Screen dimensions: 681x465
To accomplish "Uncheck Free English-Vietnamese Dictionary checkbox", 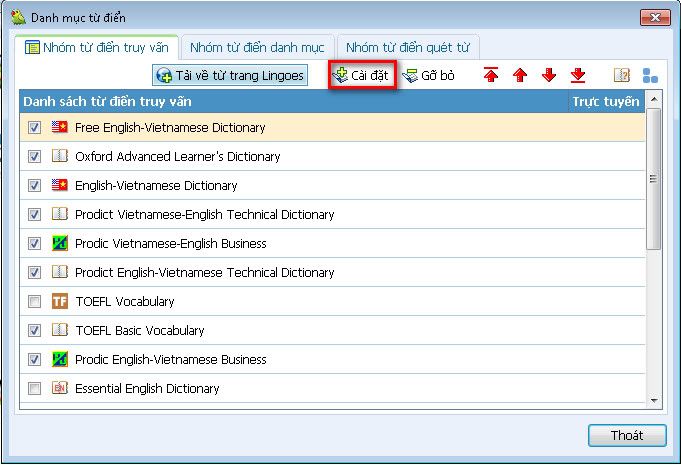I will [x=35, y=128].
